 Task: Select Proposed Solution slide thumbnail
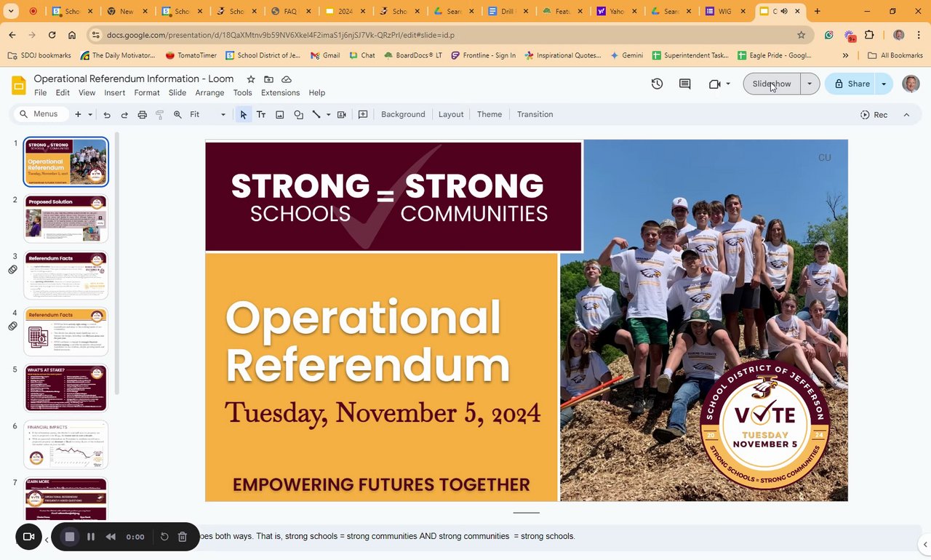coord(65,218)
